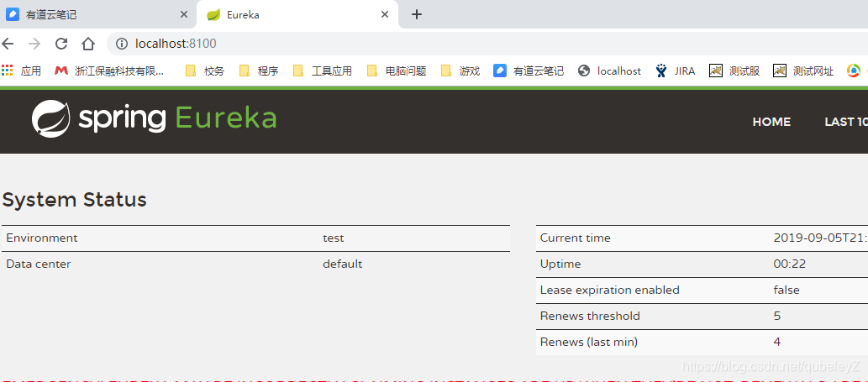868x382 pixels.
Task: Click the HOME navigation link
Action: (771, 122)
